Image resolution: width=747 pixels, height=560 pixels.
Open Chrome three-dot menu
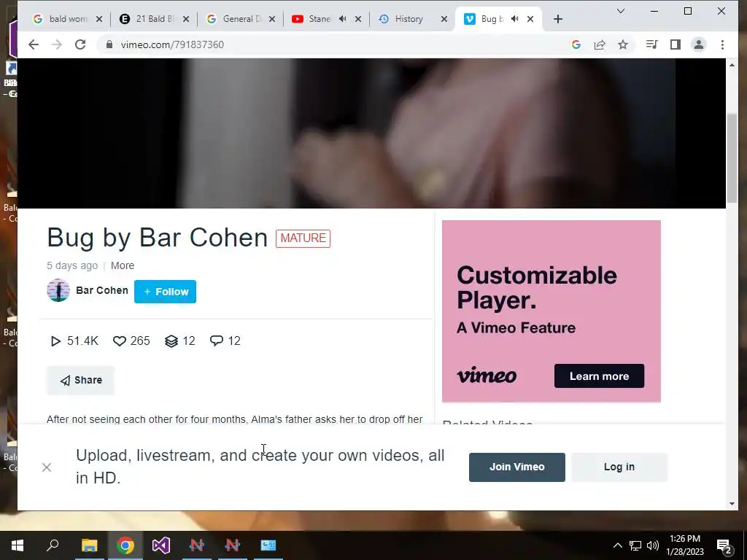pyautogui.click(x=722, y=44)
